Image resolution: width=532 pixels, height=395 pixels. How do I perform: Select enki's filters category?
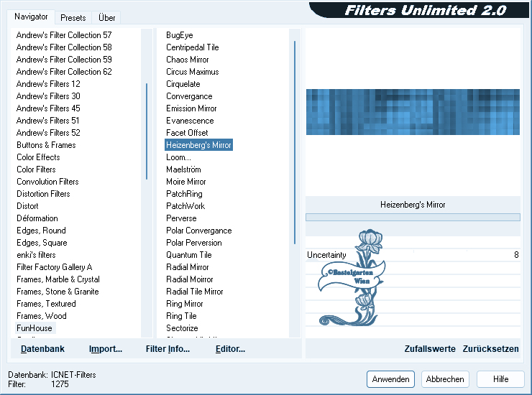click(x=36, y=255)
